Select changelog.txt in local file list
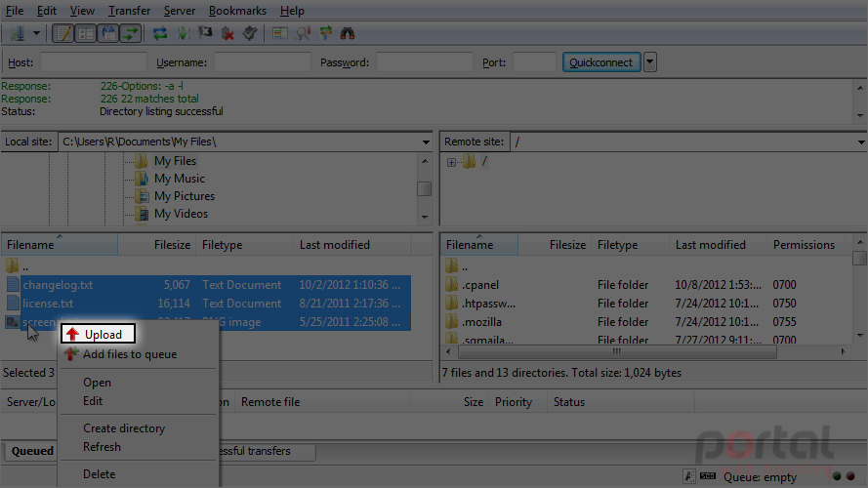The image size is (868, 488). tap(208, 285)
